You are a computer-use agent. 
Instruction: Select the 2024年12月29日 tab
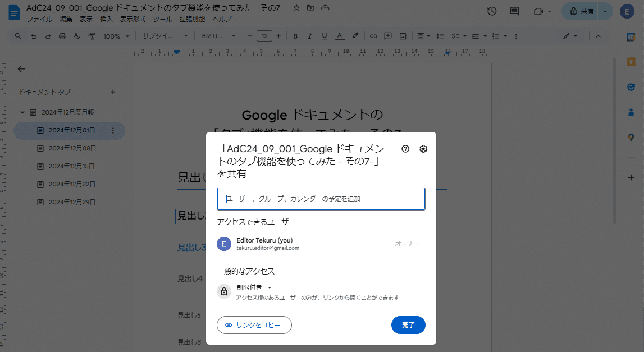pos(69,203)
